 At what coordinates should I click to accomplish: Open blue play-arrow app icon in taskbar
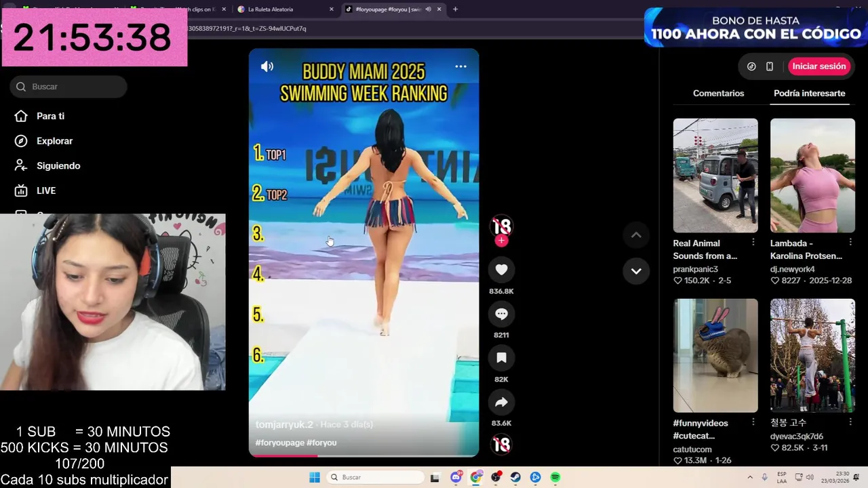(536, 477)
